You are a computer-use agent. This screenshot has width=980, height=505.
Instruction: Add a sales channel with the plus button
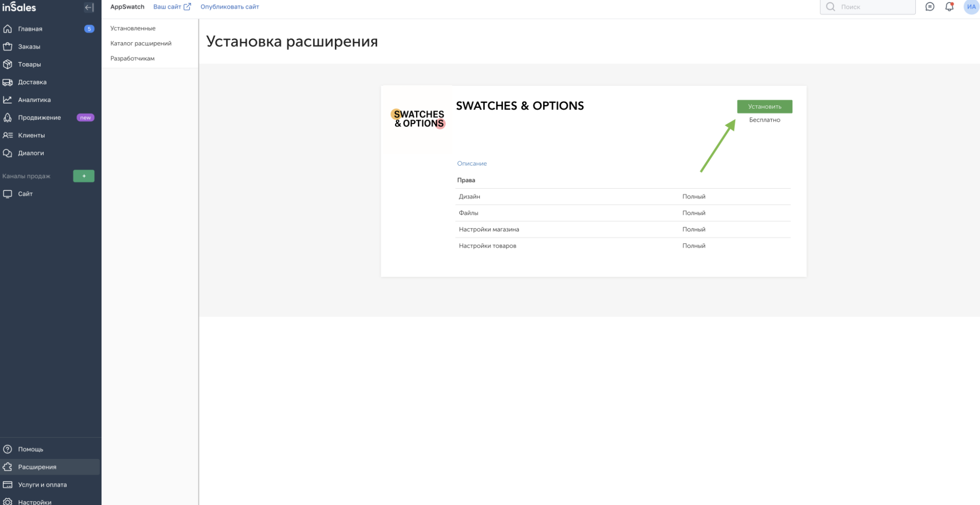pos(84,176)
